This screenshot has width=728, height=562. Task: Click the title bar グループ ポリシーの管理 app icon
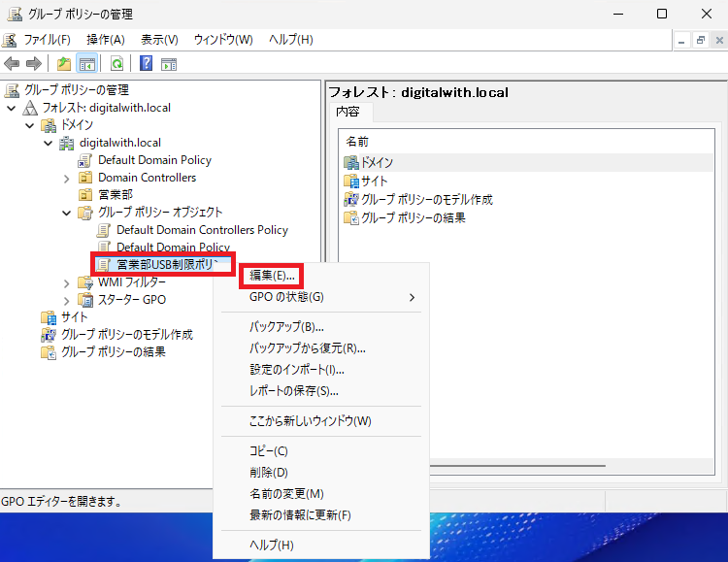tap(15, 14)
